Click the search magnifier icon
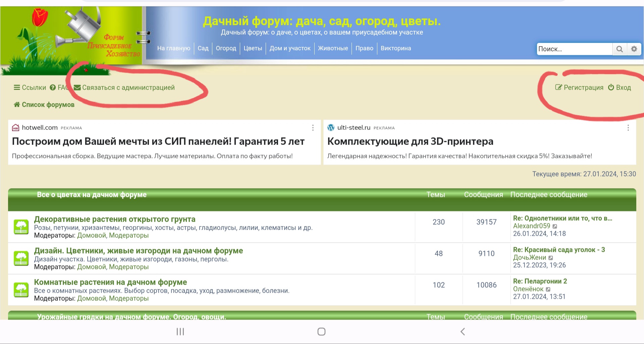Viewport: 644px width, 344px height. click(x=620, y=49)
